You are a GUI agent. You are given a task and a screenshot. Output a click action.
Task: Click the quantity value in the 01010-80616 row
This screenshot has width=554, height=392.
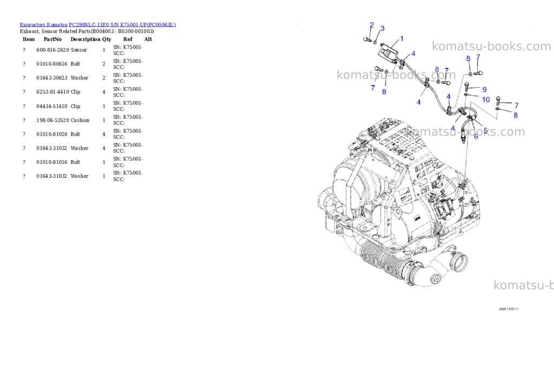[104, 64]
